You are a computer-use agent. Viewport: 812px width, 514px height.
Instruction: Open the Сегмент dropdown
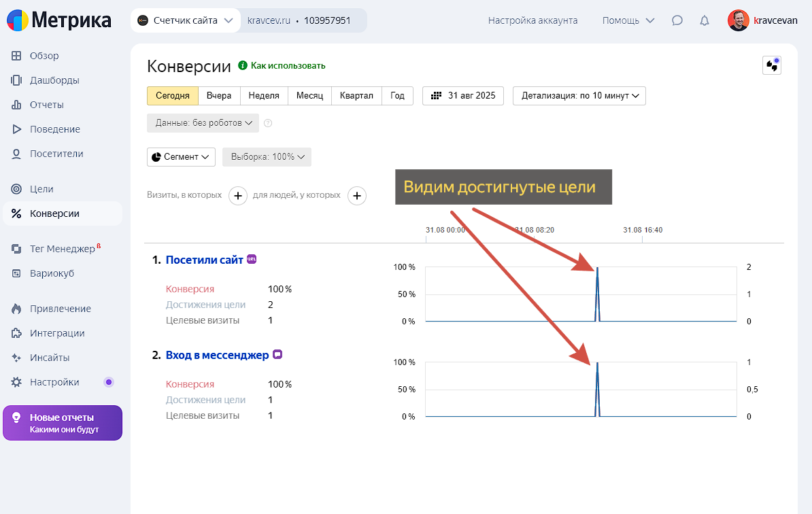click(x=181, y=156)
